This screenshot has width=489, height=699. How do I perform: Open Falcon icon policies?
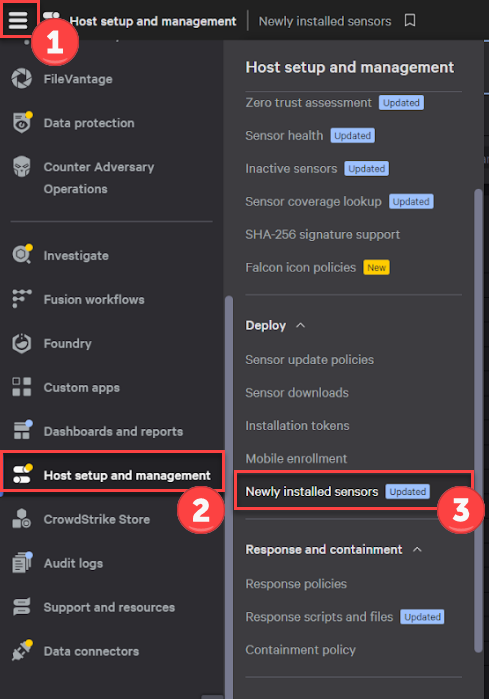click(x=300, y=267)
